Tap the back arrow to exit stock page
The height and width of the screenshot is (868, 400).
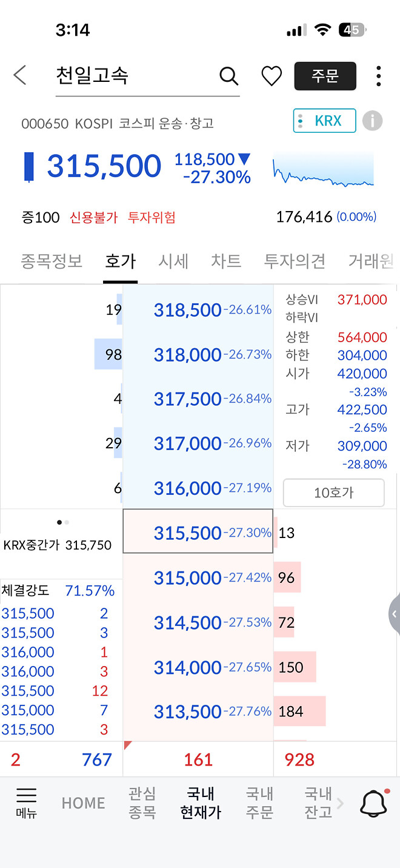point(20,75)
